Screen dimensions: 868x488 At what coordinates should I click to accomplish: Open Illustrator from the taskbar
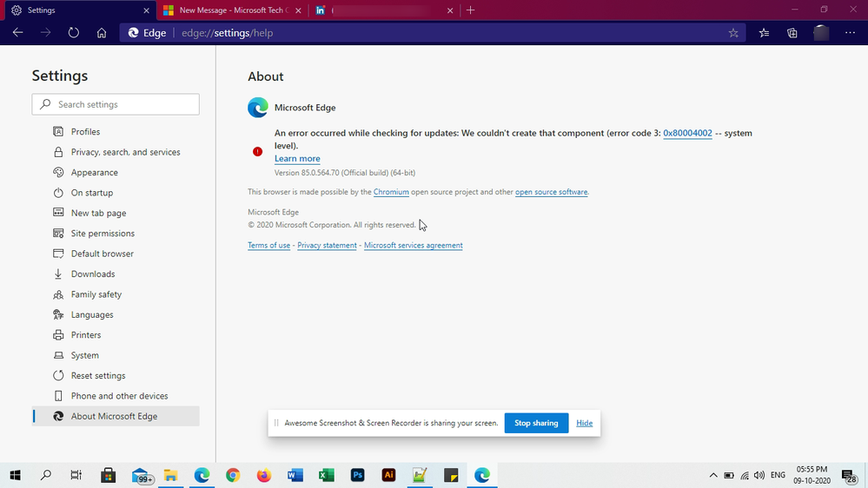tap(388, 475)
